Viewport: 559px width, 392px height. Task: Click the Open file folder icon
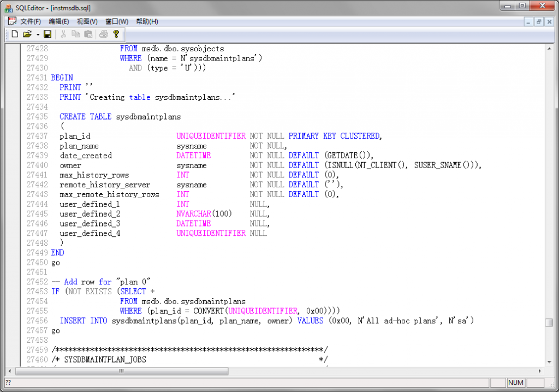27,34
